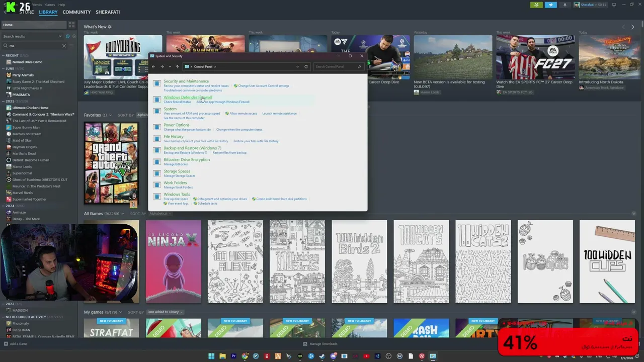Click the Steam announcements megaphone icon
Screen dimensions: 644x362
coord(551,5)
